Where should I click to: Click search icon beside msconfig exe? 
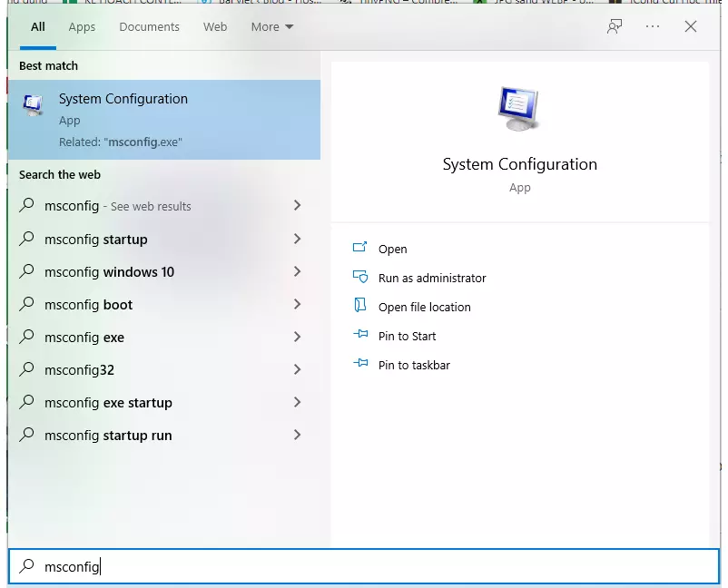click(27, 337)
